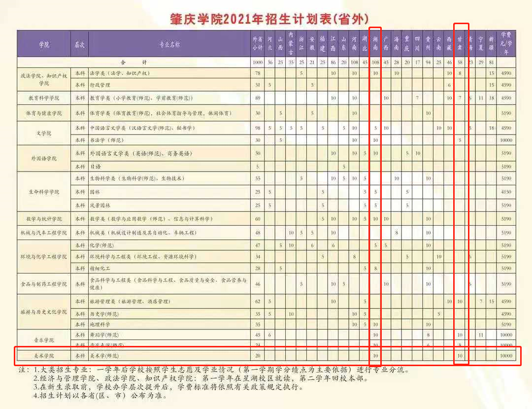Click the 甘肃 province column header

(x=460, y=44)
